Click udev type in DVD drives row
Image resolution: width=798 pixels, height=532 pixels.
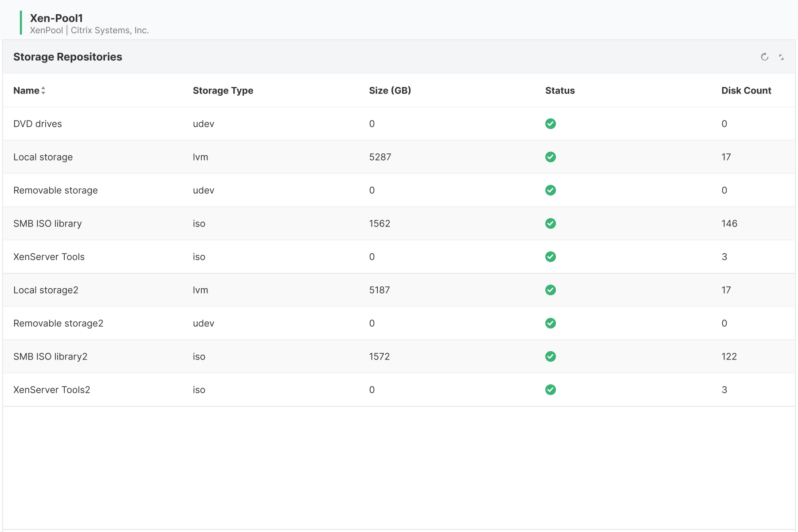click(x=203, y=124)
